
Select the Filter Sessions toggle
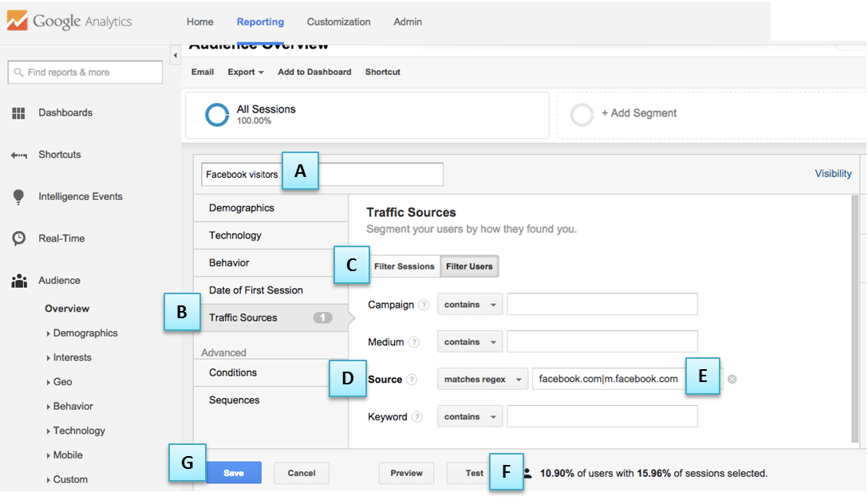(x=404, y=266)
